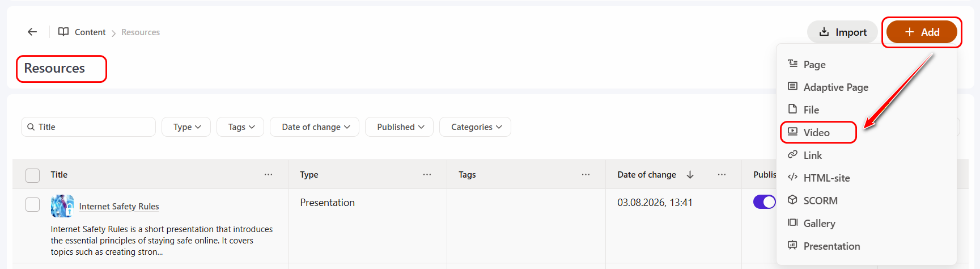Toggle the Published switch for Internet Safety Rules

click(764, 202)
